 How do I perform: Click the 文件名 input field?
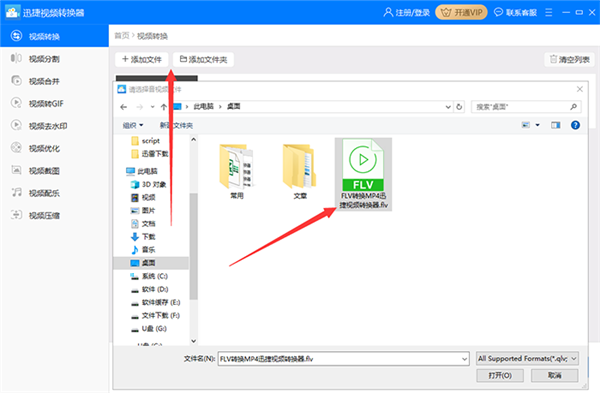point(343,359)
